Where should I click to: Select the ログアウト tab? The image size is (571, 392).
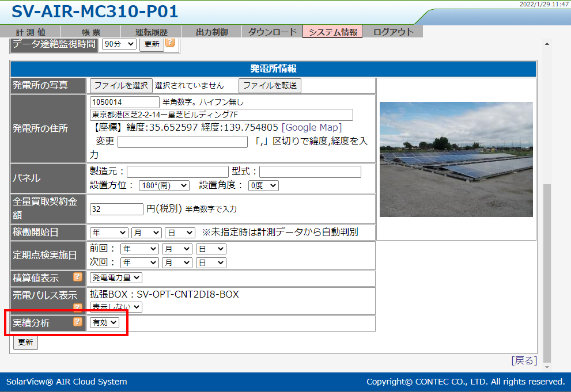[393, 32]
